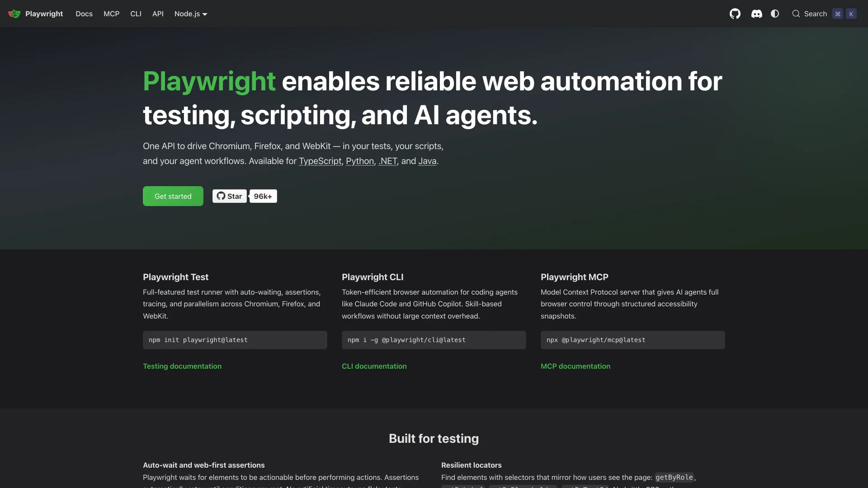Expand the Node.js language dropdown
The height and width of the screenshot is (488, 868).
[x=191, y=14]
